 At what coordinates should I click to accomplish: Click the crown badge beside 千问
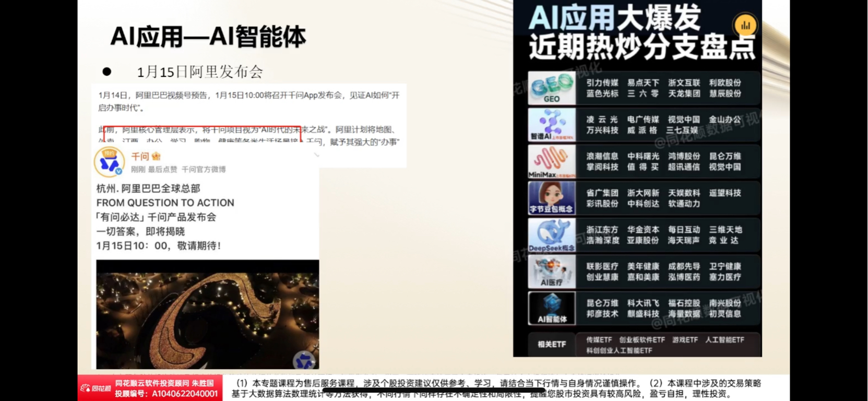click(x=156, y=156)
